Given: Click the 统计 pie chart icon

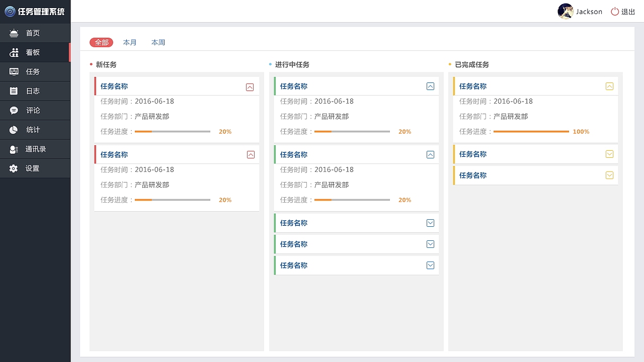Looking at the screenshot, I should [x=14, y=130].
